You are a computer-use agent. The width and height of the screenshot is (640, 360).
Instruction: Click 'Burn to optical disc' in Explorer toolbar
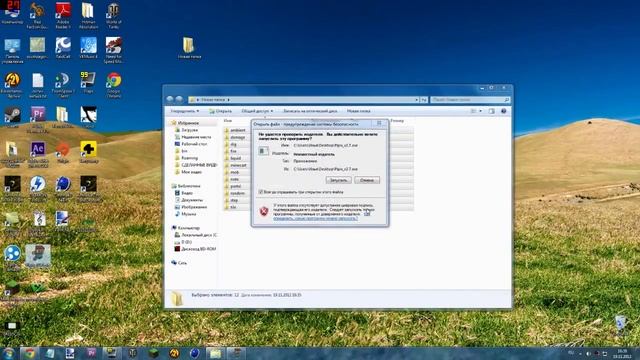(310, 111)
